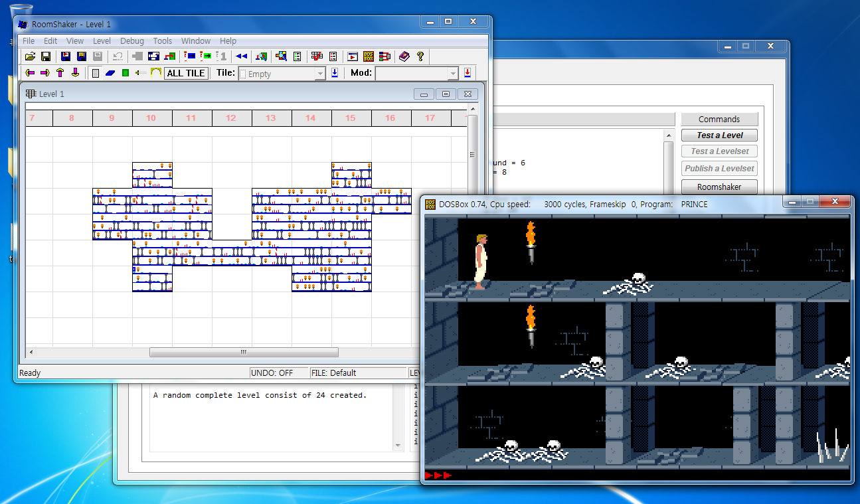Screen dimensions: 860x504
Task: Click the red path to green tile icon
Action: [x=169, y=56]
